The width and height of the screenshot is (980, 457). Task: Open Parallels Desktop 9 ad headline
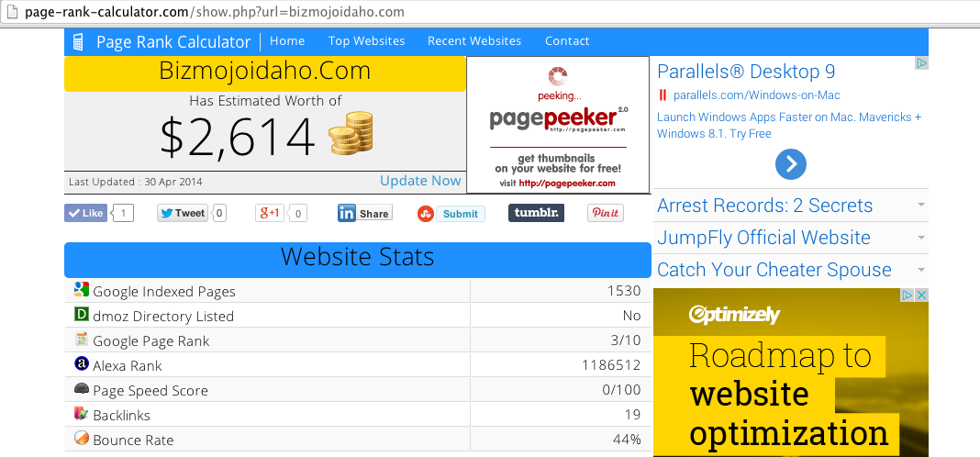coord(746,72)
